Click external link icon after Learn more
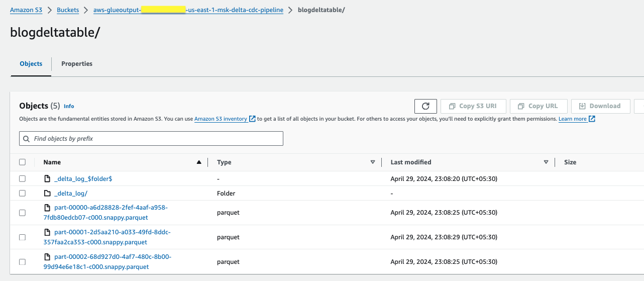This screenshot has width=644, height=281. coord(592,119)
